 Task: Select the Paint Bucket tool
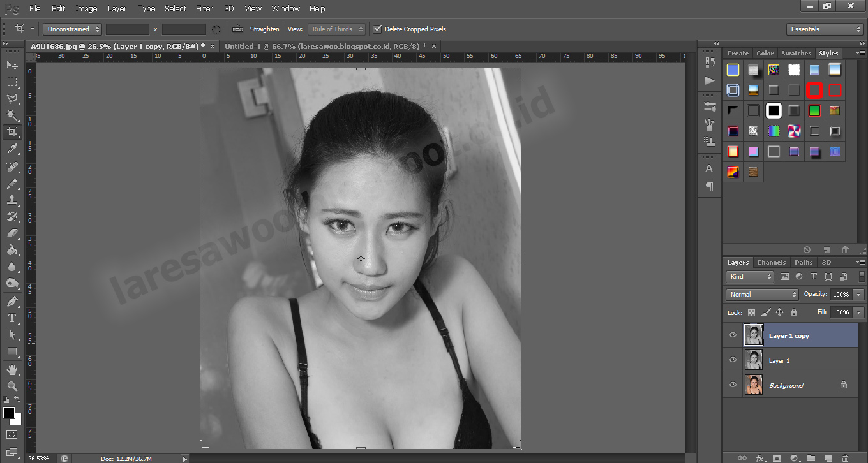tap(12, 250)
